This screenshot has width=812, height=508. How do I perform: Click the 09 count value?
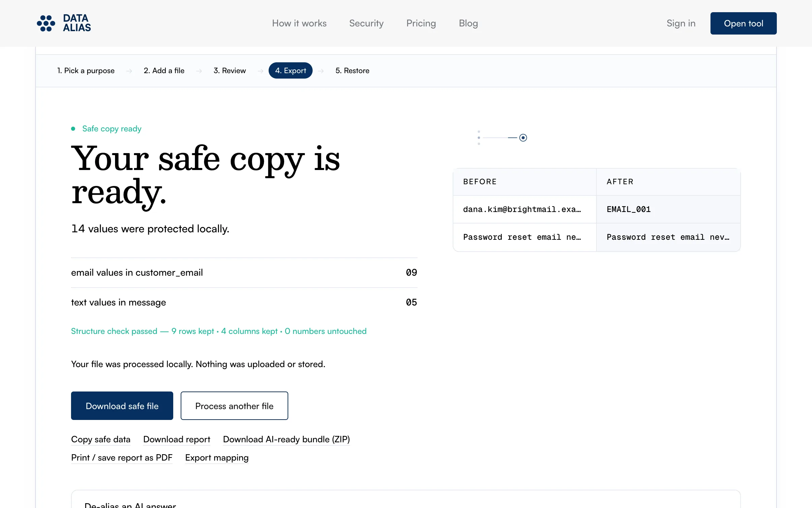[x=411, y=273]
